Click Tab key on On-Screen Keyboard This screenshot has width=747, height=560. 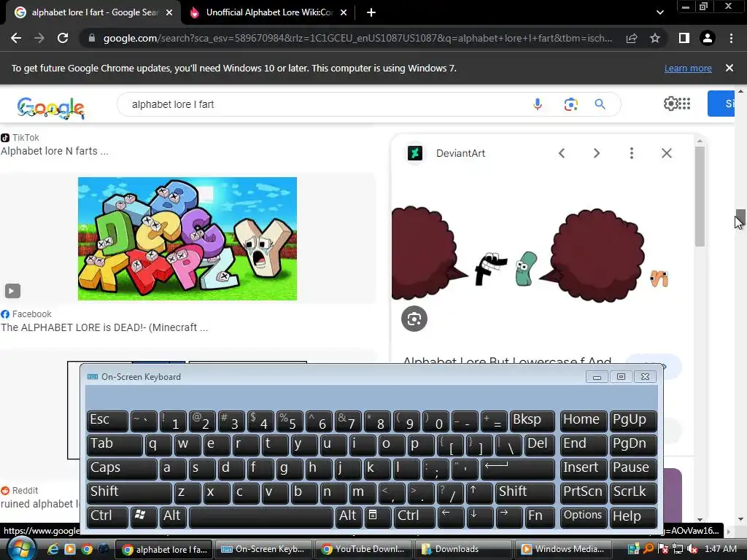tap(115, 445)
